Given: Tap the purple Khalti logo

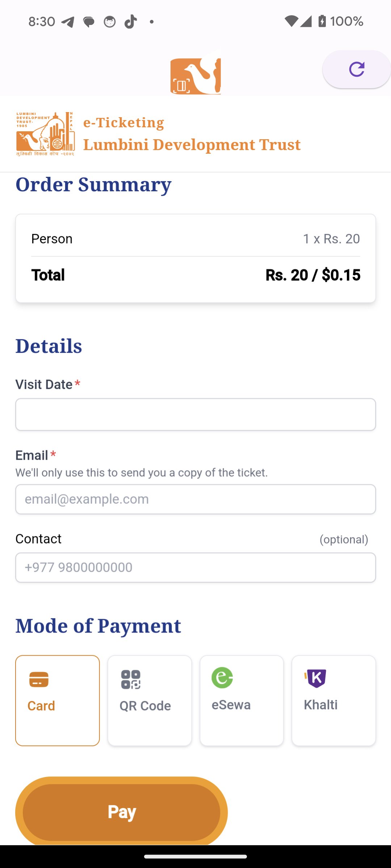Looking at the screenshot, I should pos(316,678).
